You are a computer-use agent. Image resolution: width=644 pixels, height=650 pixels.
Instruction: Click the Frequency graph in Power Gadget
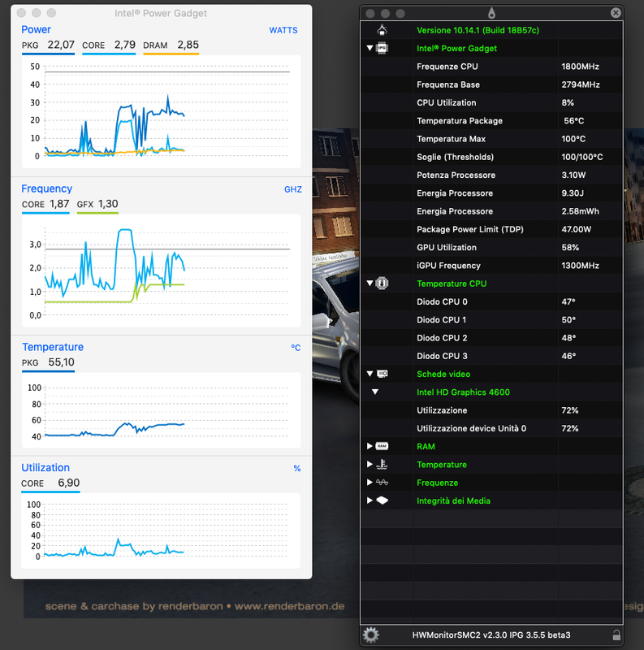click(x=162, y=271)
